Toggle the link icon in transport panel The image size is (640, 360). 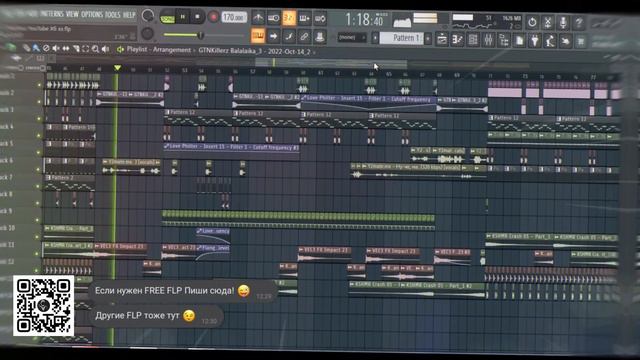(304, 36)
